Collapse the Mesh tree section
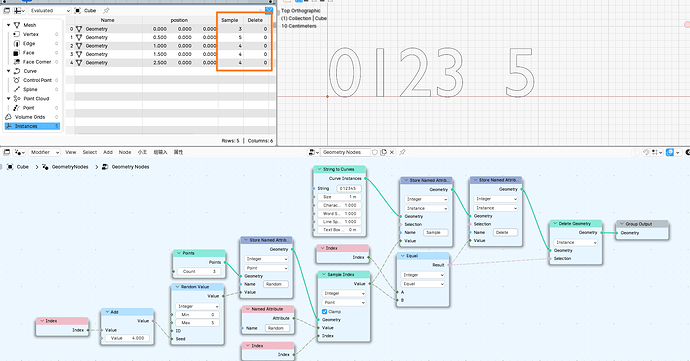The height and width of the screenshot is (361, 690). click(8, 25)
